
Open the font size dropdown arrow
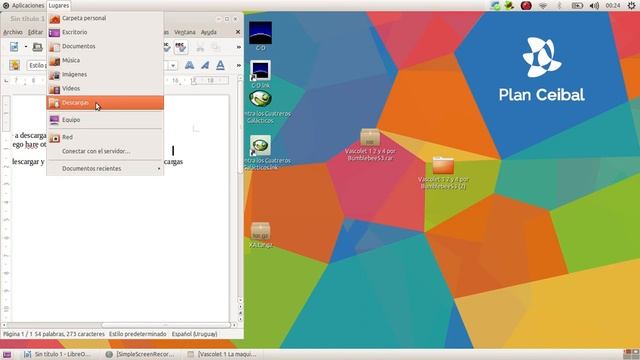point(173,66)
